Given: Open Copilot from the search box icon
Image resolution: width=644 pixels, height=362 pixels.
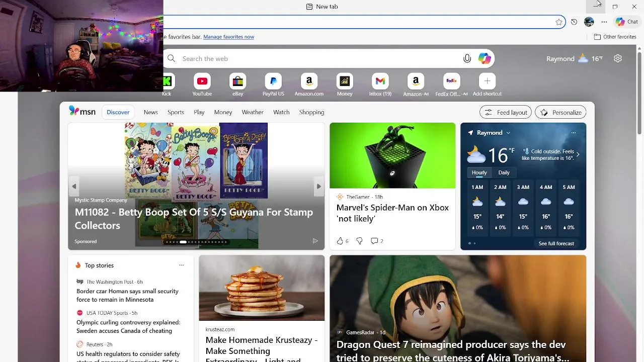Looking at the screenshot, I should tap(485, 59).
